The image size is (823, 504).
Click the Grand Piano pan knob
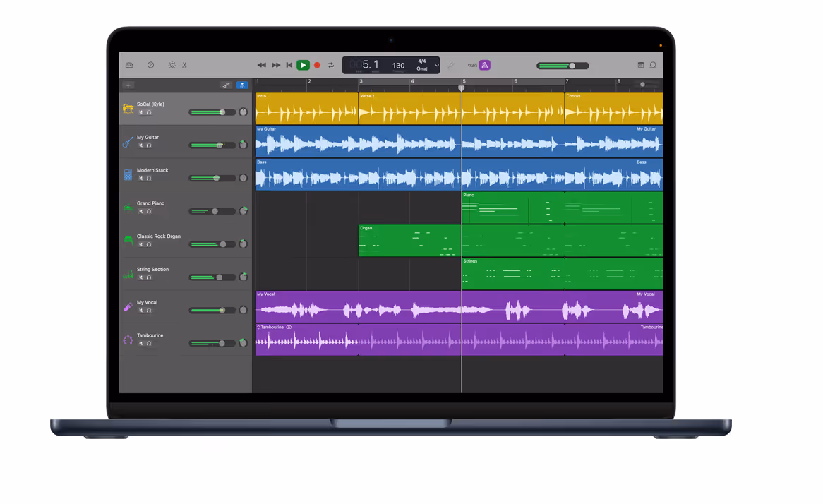pos(243,211)
